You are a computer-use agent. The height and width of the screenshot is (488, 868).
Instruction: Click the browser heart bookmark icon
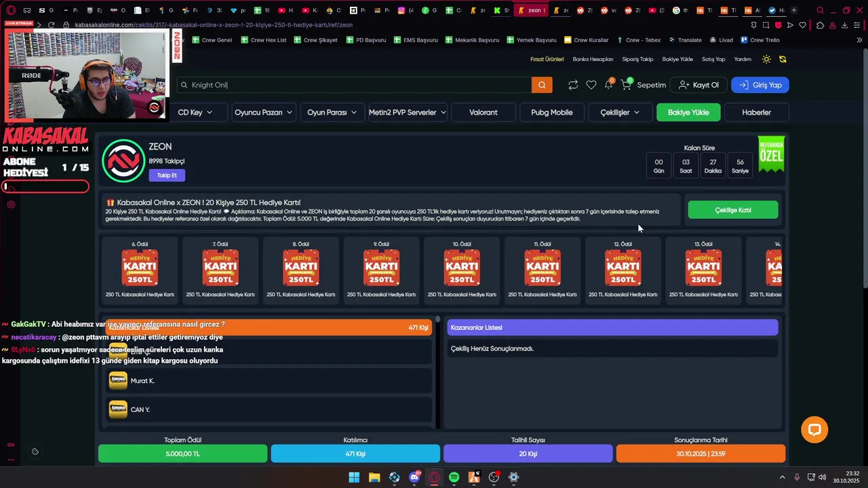[x=803, y=25]
